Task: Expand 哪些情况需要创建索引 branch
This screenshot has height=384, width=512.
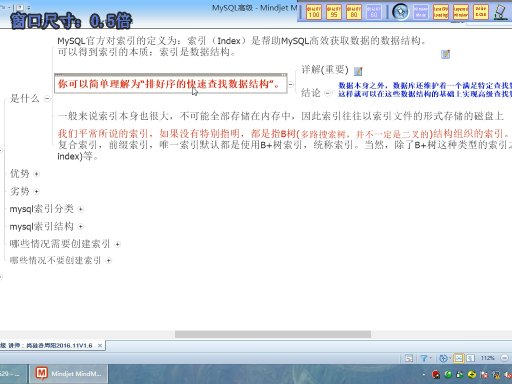Action: coord(118,244)
